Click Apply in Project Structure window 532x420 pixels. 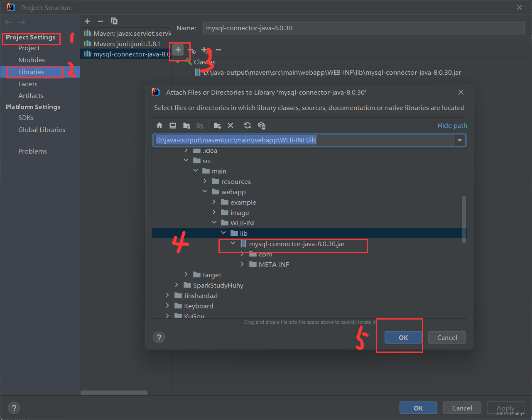(505, 408)
